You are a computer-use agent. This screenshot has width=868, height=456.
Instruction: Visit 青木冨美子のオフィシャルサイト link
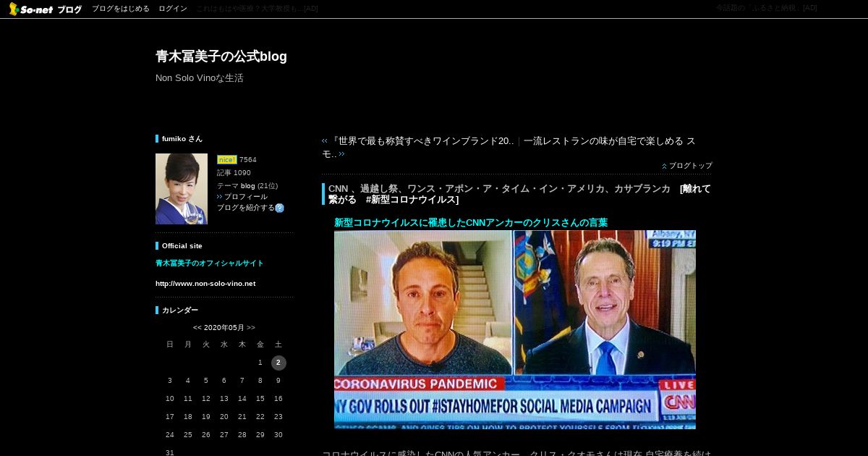coord(210,263)
